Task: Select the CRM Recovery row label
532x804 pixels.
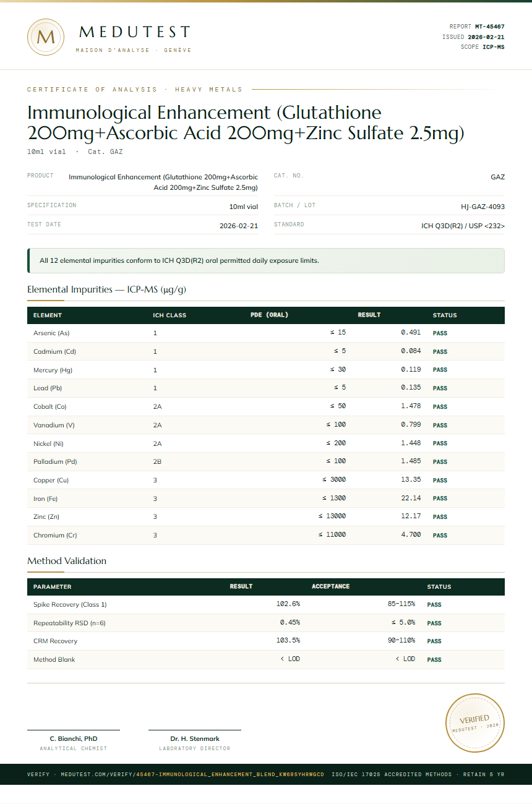Action: pyautogui.click(x=55, y=641)
